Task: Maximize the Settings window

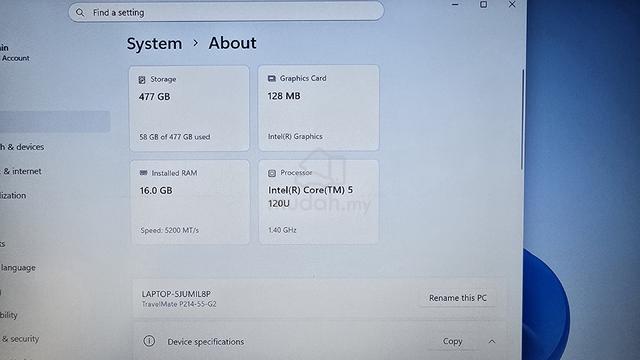Action: tap(483, 4)
